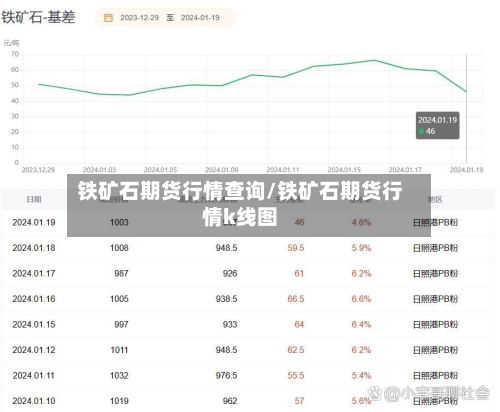Click spot price 1032 in the 2024.01.11 row

pyautogui.click(x=119, y=376)
